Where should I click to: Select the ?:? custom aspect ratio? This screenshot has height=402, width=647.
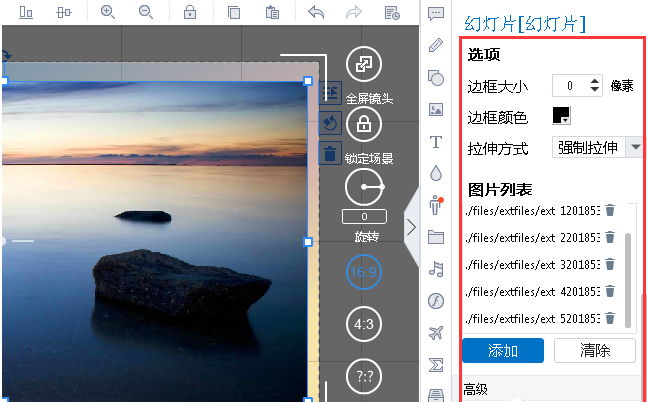click(364, 376)
